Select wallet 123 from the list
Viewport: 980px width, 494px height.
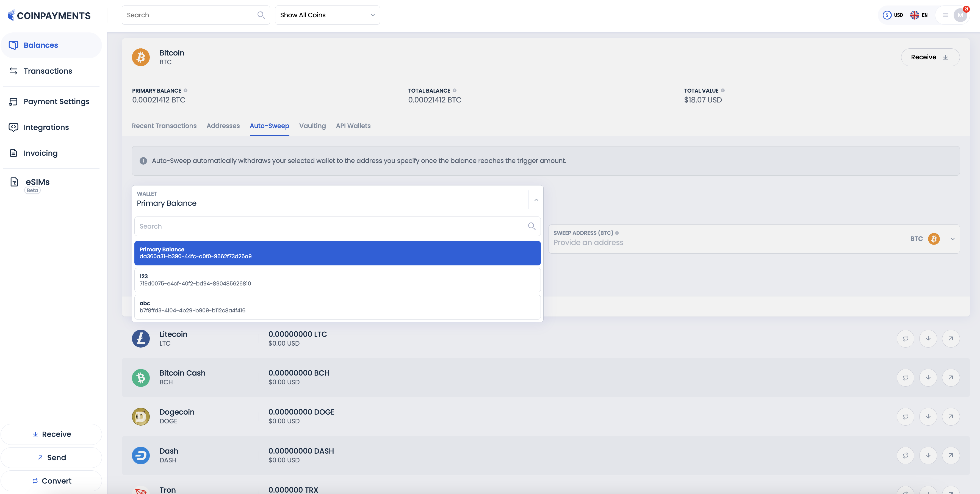(x=337, y=279)
